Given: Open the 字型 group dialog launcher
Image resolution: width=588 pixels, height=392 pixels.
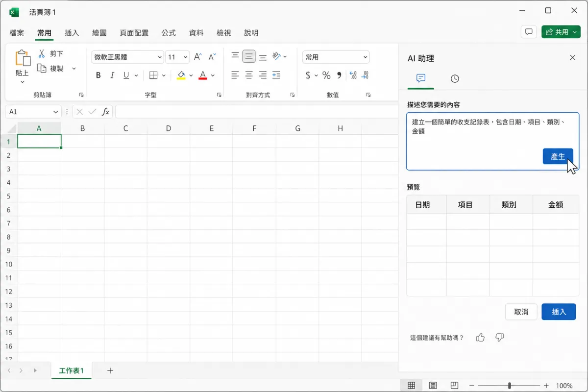Looking at the screenshot, I should [219, 95].
